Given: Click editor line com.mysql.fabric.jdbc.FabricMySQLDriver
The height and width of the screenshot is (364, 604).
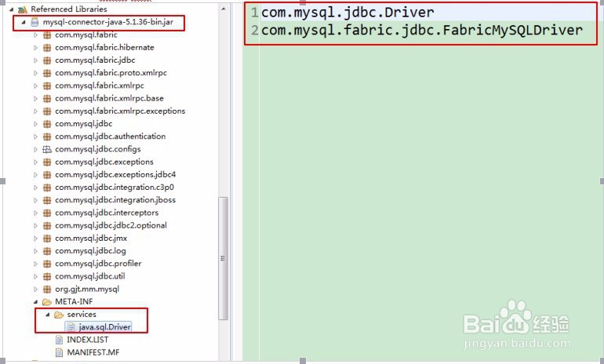Looking at the screenshot, I should click(x=422, y=30).
